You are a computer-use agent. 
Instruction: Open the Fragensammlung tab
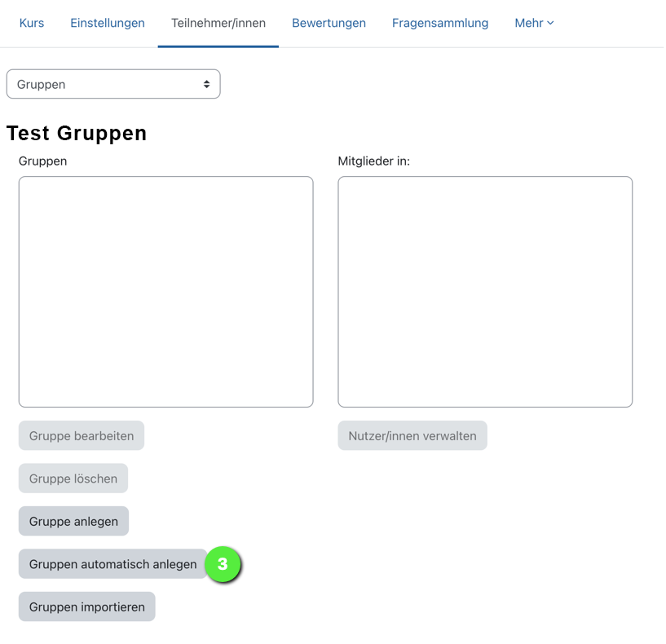tap(440, 23)
